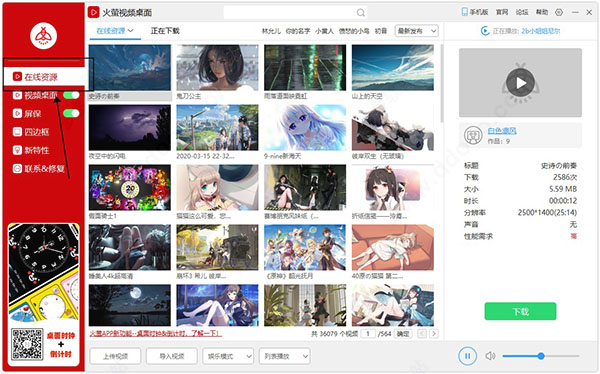The width and height of the screenshot is (600, 374).
Task: Click the mobile version phone icon
Action: pos(465,12)
